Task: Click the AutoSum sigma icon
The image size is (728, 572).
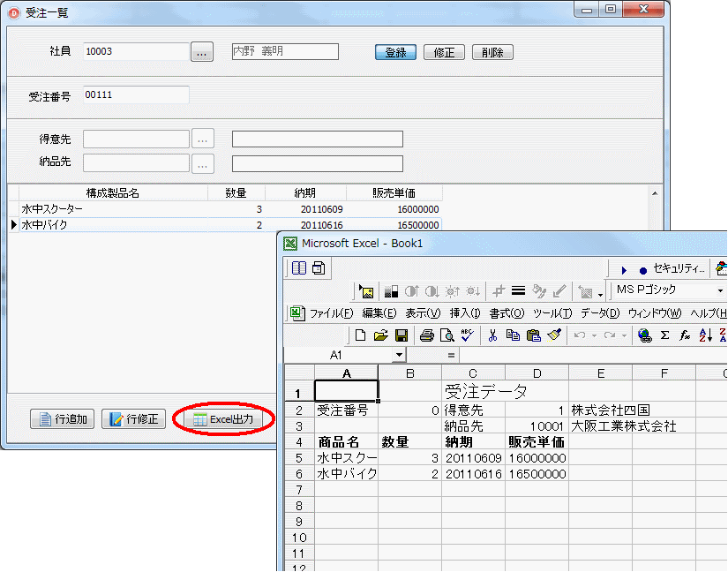Action: point(664,335)
